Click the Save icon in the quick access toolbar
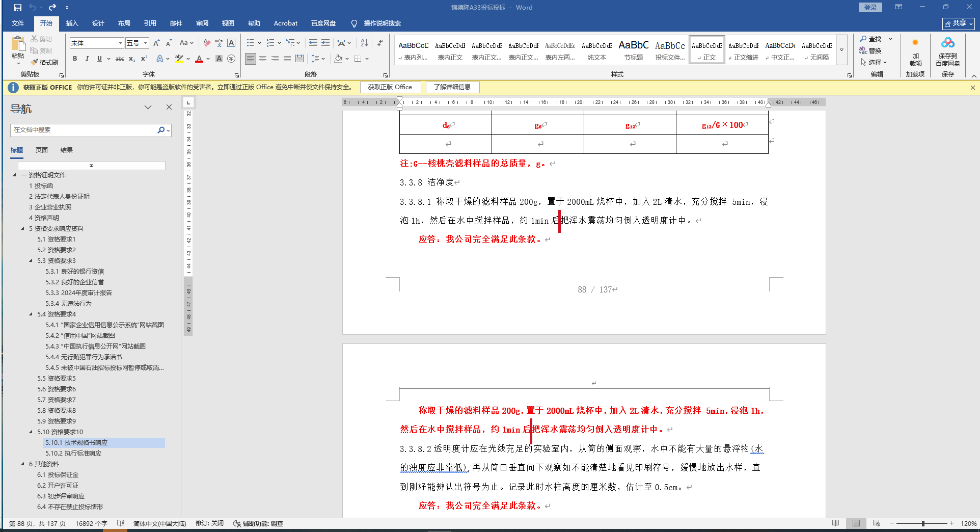The width and height of the screenshot is (980, 532). point(18,8)
